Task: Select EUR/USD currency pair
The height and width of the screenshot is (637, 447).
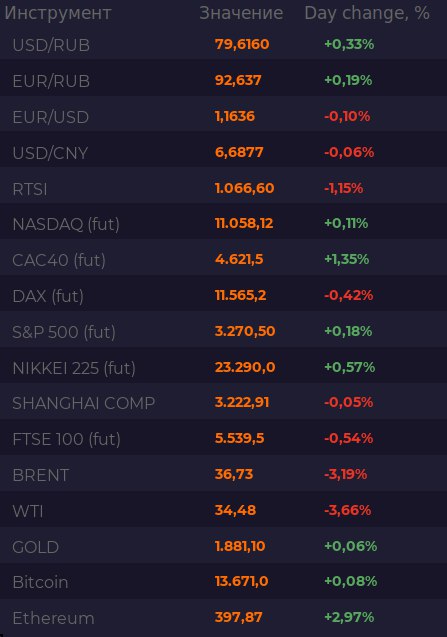Action: (x=224, y=116)
